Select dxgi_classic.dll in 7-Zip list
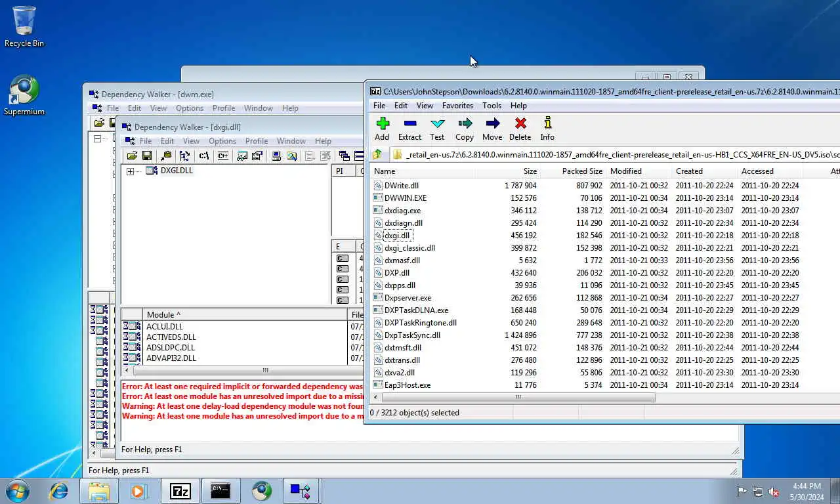840x504 pixels. coord(409,247)
